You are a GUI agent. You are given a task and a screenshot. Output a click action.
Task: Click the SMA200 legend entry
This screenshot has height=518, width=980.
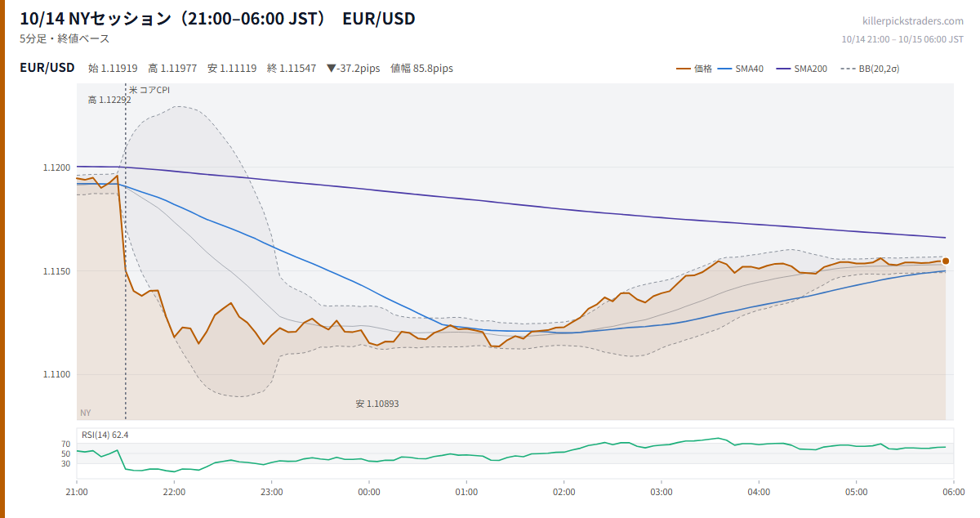click(801, 69)
